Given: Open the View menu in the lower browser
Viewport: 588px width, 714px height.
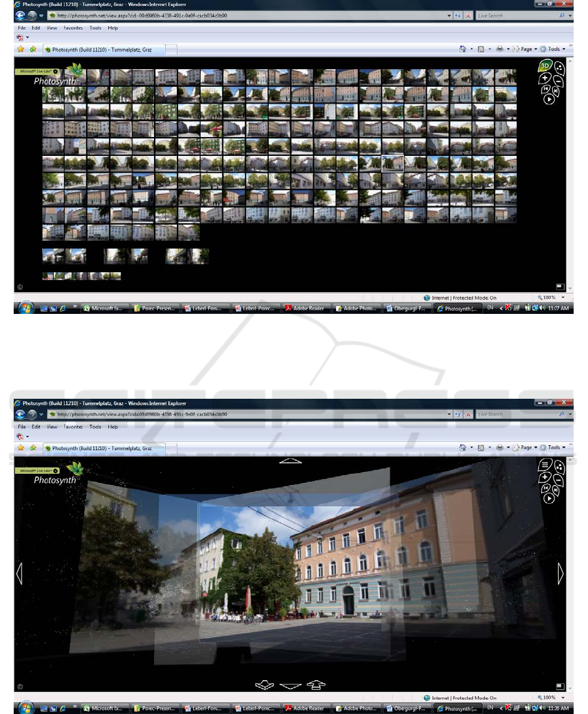Looking at the screenshot, I should pyautogui.click(x=52, y=427).
